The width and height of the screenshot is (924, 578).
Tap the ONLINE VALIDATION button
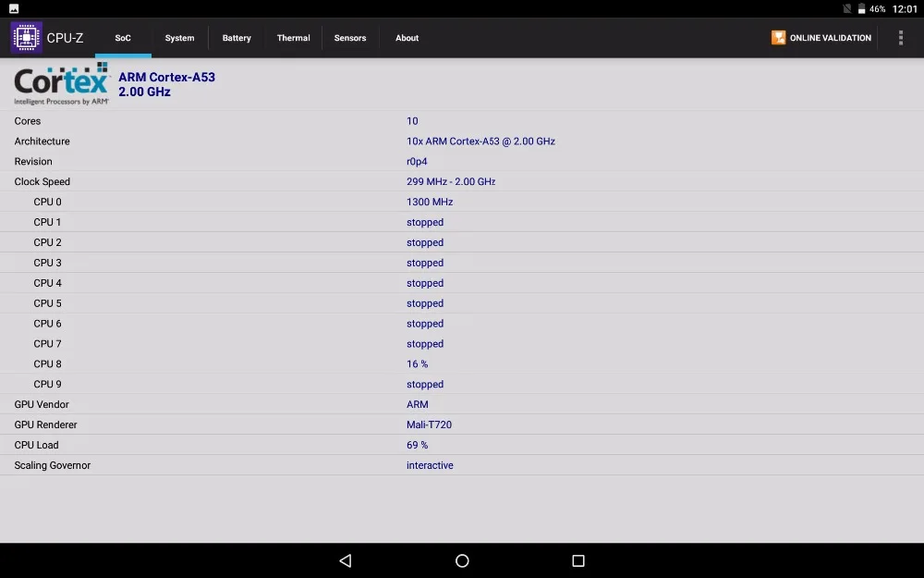(x=821, y=38)
